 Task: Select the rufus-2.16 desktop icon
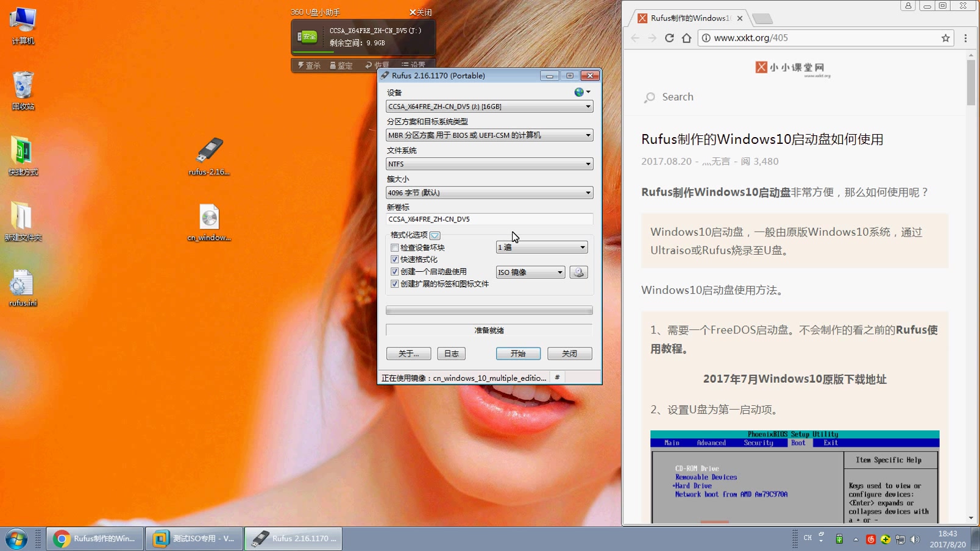point(209,156)
